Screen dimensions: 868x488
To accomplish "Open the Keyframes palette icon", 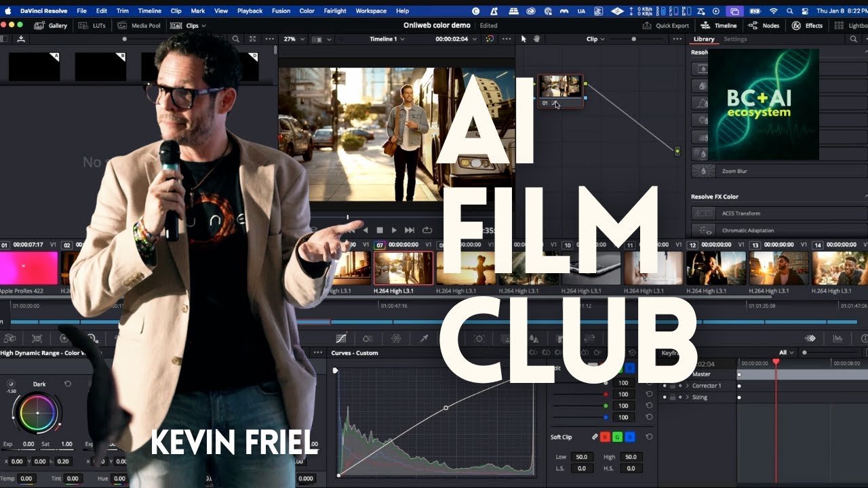I will (810, 338).
